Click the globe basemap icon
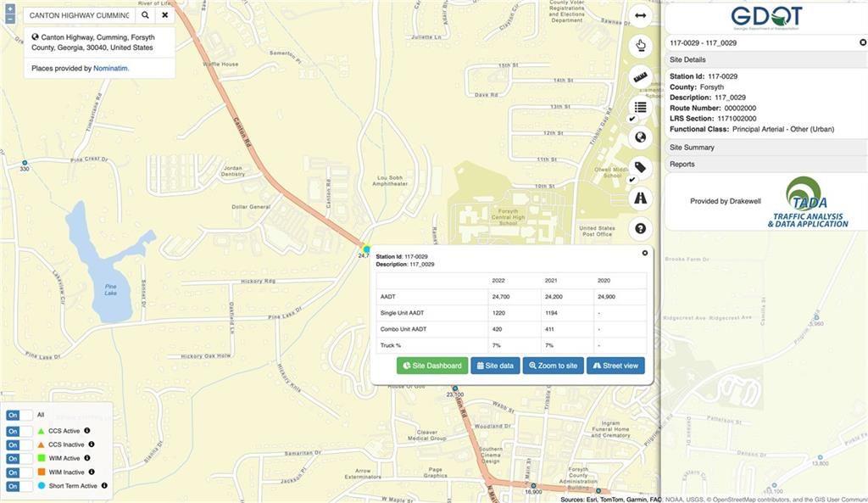Viewport: 868px width, 503px height. tap(640, 137)
